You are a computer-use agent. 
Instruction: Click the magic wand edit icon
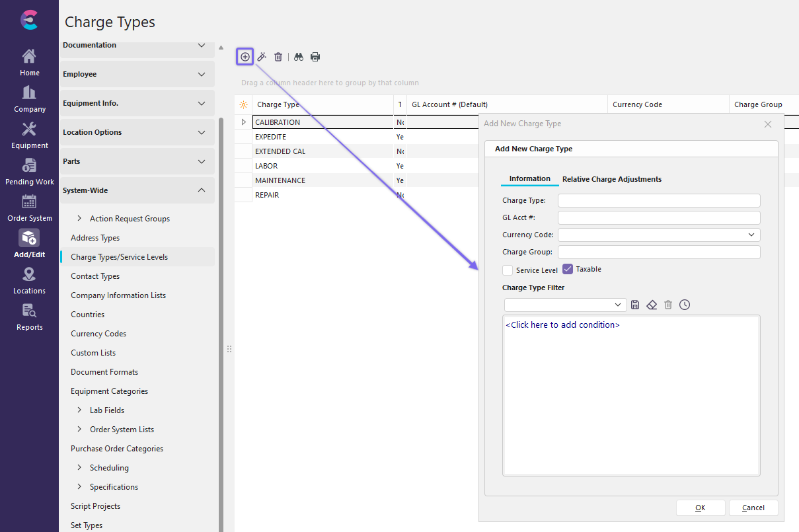[262, 57]
